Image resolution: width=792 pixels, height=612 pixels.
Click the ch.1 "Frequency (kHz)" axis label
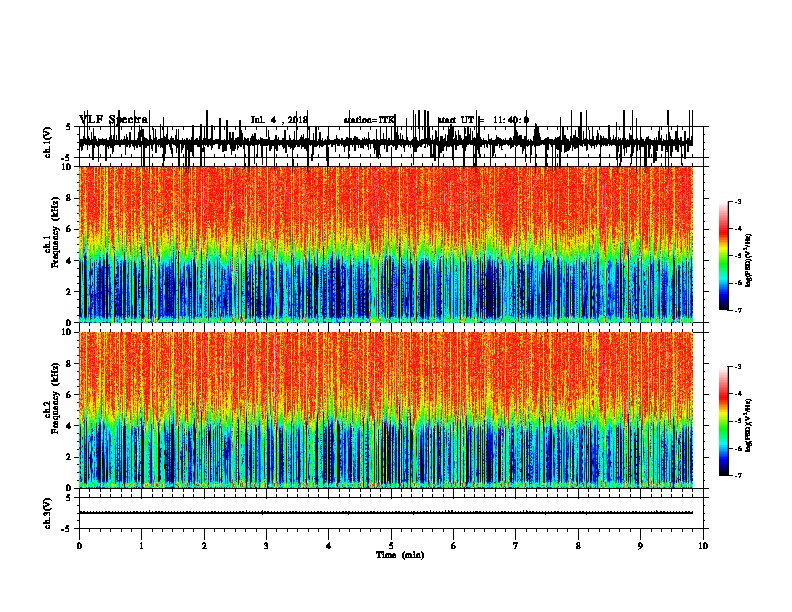click(55, 233)
